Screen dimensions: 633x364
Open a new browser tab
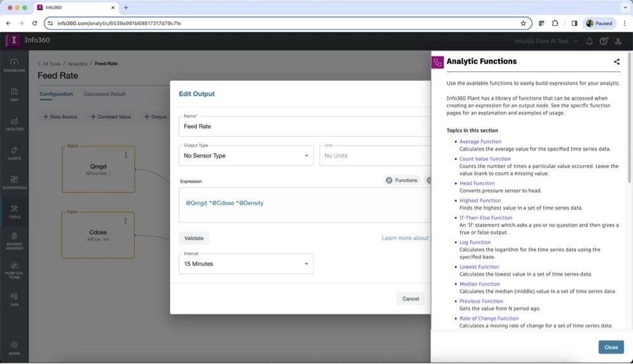coord(126,8)
